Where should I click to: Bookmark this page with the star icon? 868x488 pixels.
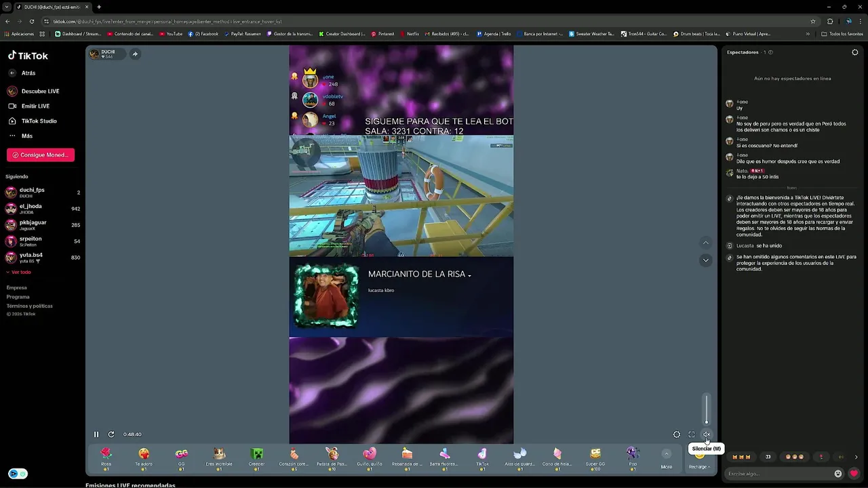coord(812,21)
